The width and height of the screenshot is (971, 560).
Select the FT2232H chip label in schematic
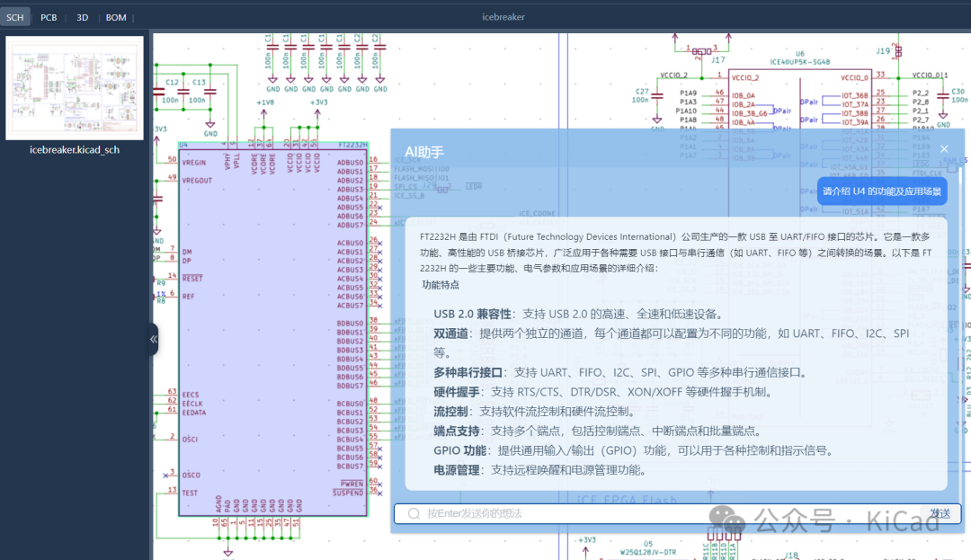pos(352,145)
